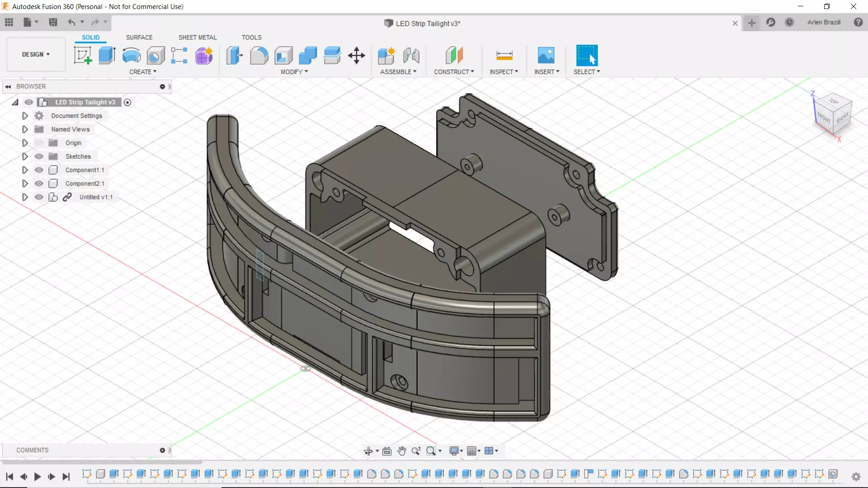This screenshot has width=868, height=488.
Task: Click the Look At navigation icon
Action: coord(387,451)
